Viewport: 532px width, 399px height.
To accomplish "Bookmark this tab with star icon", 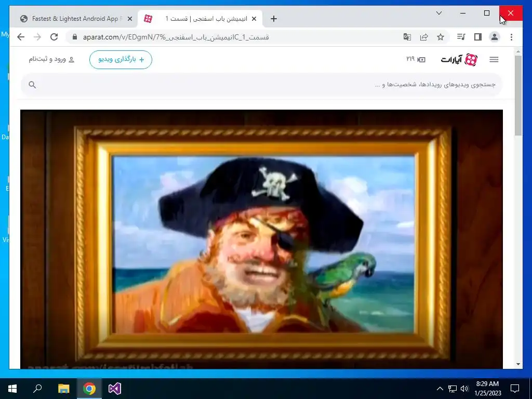I will 441,37.
